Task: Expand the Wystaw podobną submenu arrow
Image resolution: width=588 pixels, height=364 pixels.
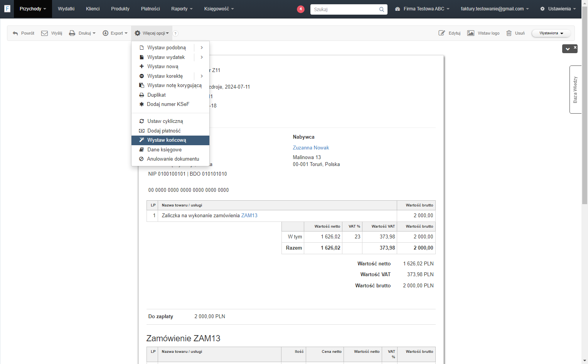Action: click(x=202, y=47)
